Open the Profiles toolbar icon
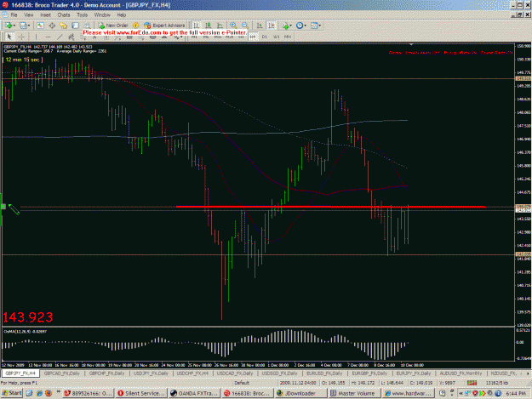This screenshot has height=399, width=532. point(23,26)
